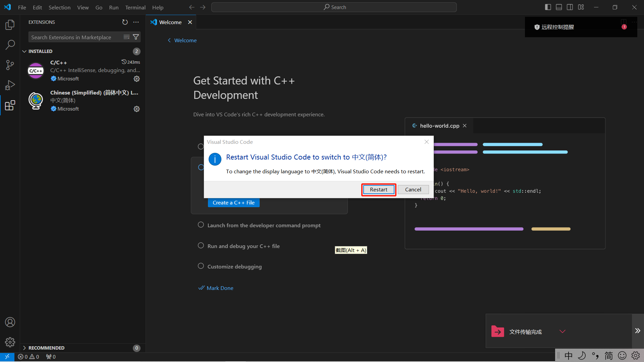Open the Help menu
Viewport: 644px width, 362px height.
tap(158, 7)
